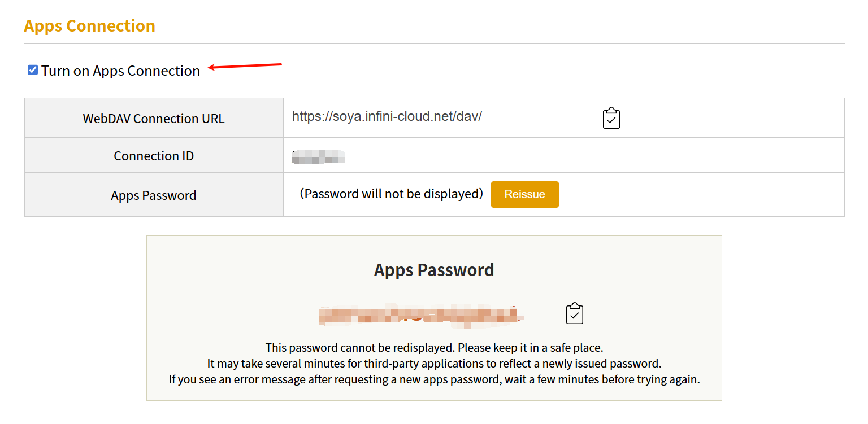Select the "Connection ID" row label
Screen dimensions: 868x424
pyautogui.click(x=154, y=156)
